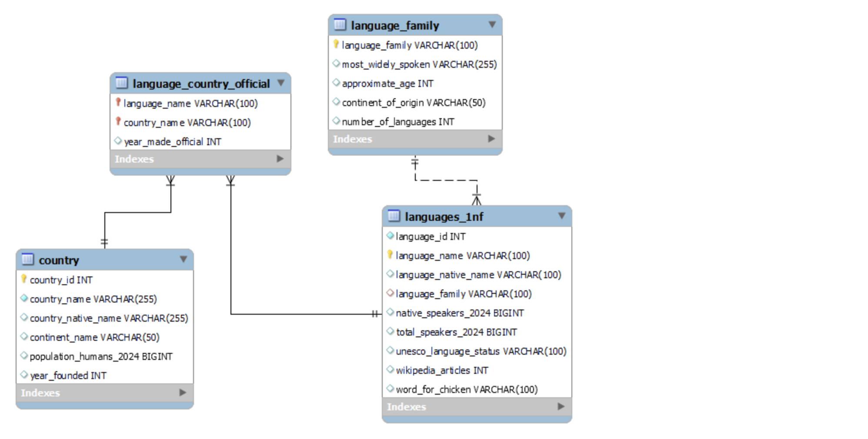The width and height of the screenshot is (868, 439).
Task: Select the most_widely_spoken column in language_family
Action: [419, 64]
